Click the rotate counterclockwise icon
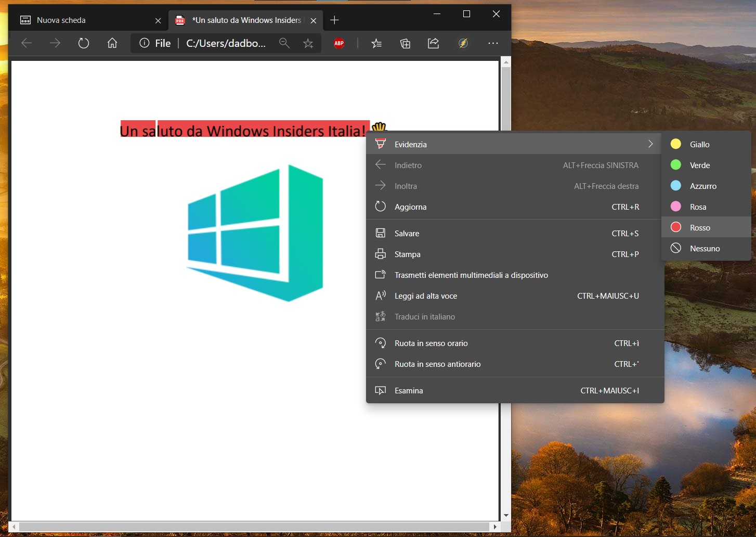Viewport: 756px width, 537px height. pyautogui.click(x=381, y=364)
